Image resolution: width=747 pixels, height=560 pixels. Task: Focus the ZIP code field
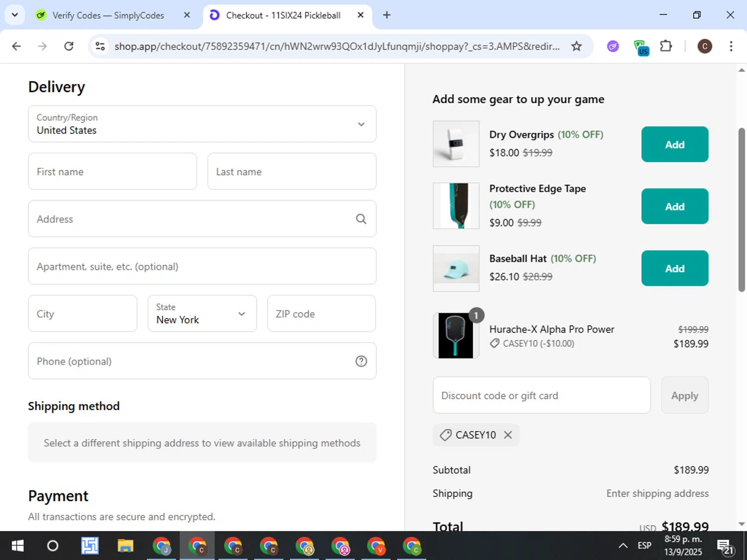(x=322, y=314)
